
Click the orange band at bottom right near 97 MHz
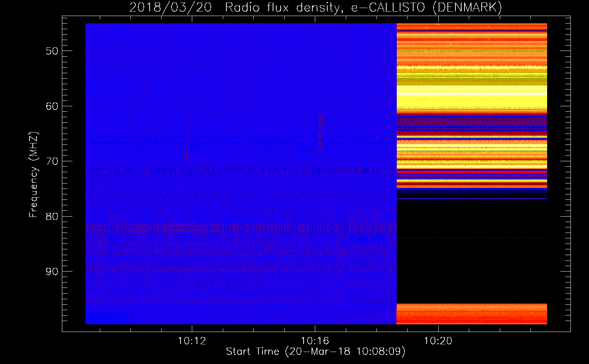coord(472,314)
